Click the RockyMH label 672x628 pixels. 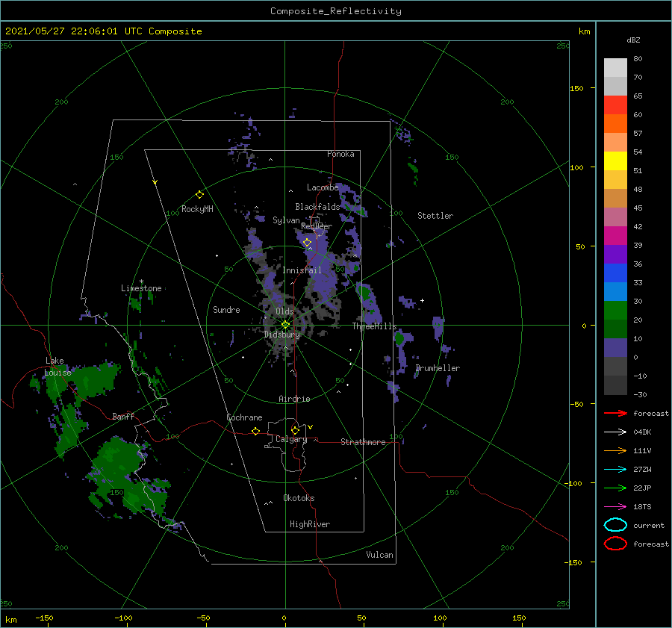point(197,209)
